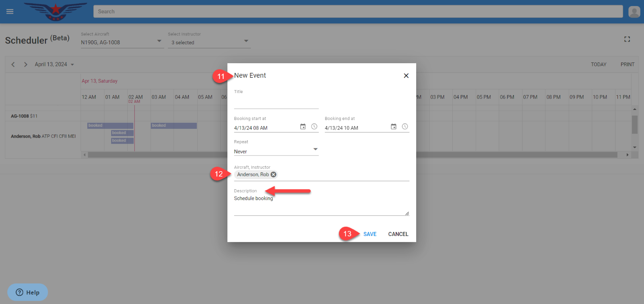Viewport: 644px width, 304px height.
Task: Click SAVE to store the event
Action: click(369, 234)
